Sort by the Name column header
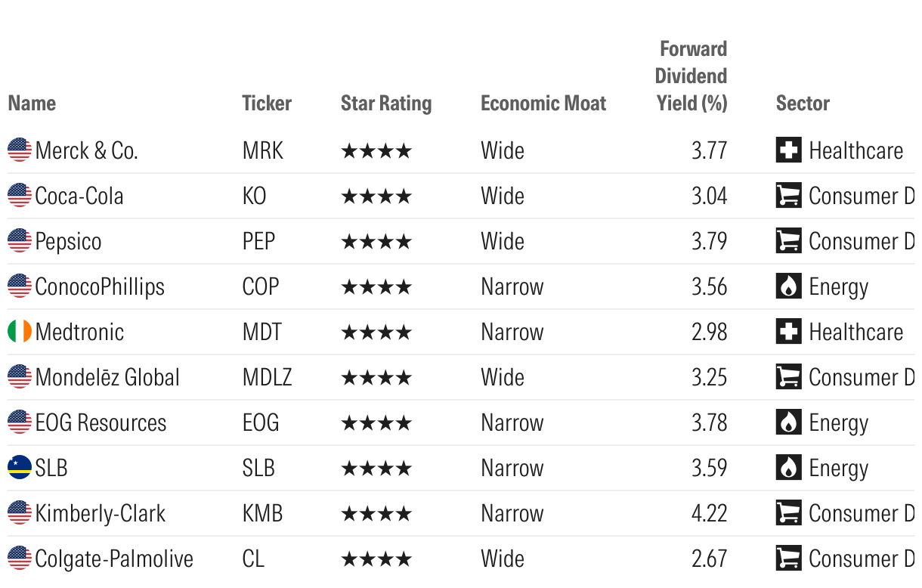 (x=32, y=104)
